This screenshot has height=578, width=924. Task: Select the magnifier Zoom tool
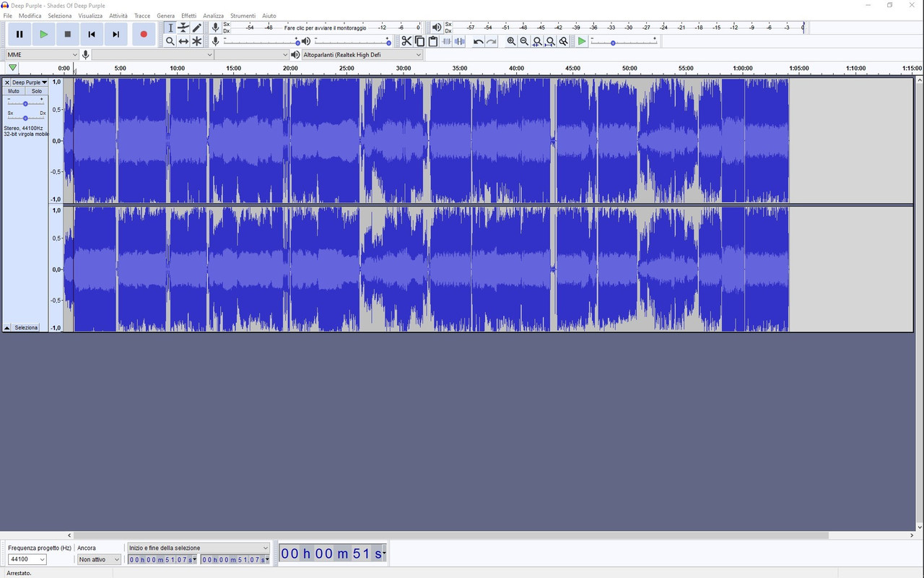tap(170, 41)
